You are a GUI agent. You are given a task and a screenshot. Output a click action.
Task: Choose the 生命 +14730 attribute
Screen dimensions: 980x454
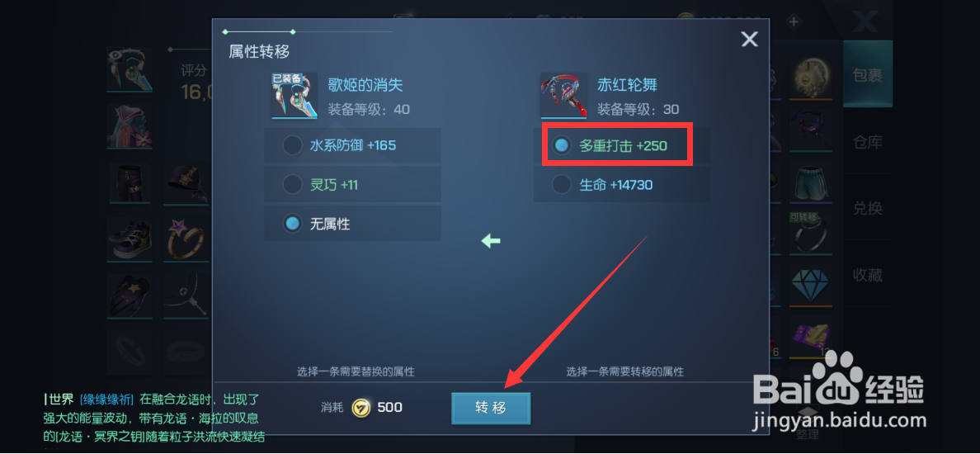click(x=622, y=184)
